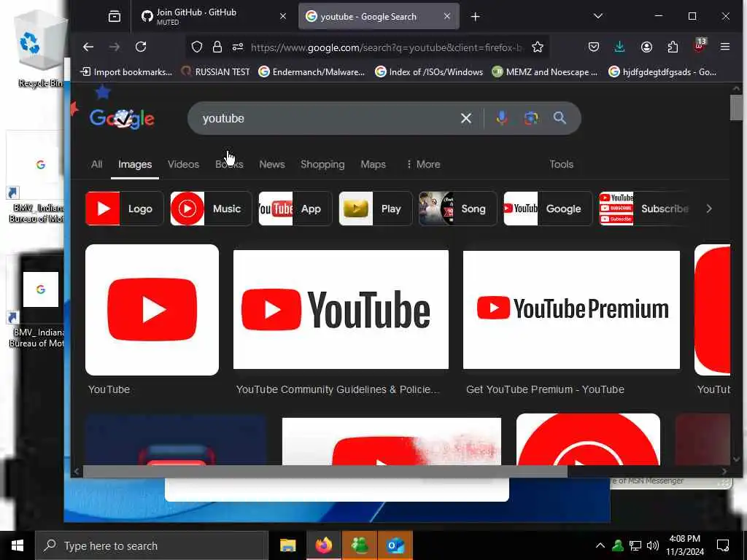Screen dimensions: 747x560
Task: Open the notification center
Action: click(x=723, y=545)
